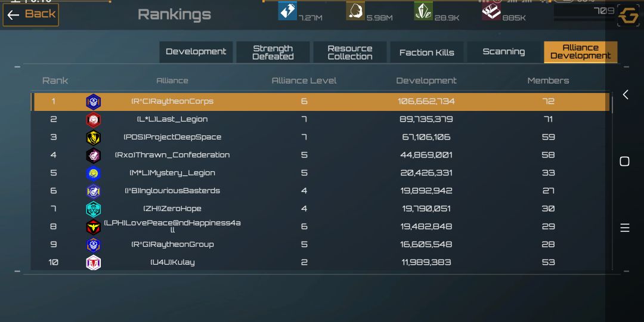The height and width of the screenshot is (322, 644).
Task: Click development value 11,989,383
Action: coord(426,262)
